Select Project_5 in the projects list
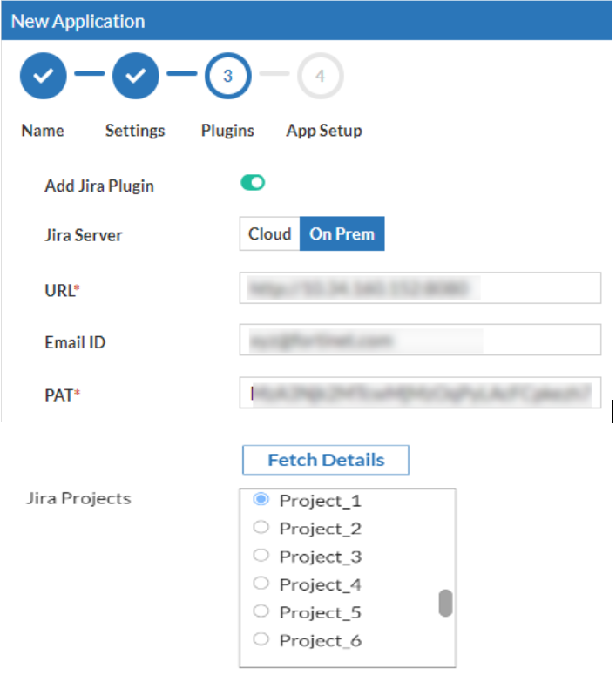616x675 pixels. coord(261,611)
